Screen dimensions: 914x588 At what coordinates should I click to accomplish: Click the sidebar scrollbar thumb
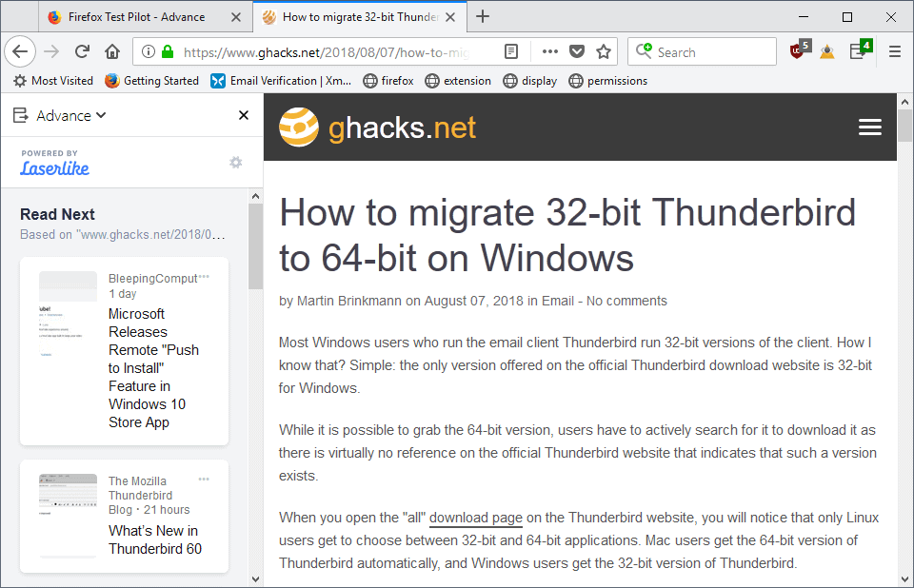[x=255, y=246]
